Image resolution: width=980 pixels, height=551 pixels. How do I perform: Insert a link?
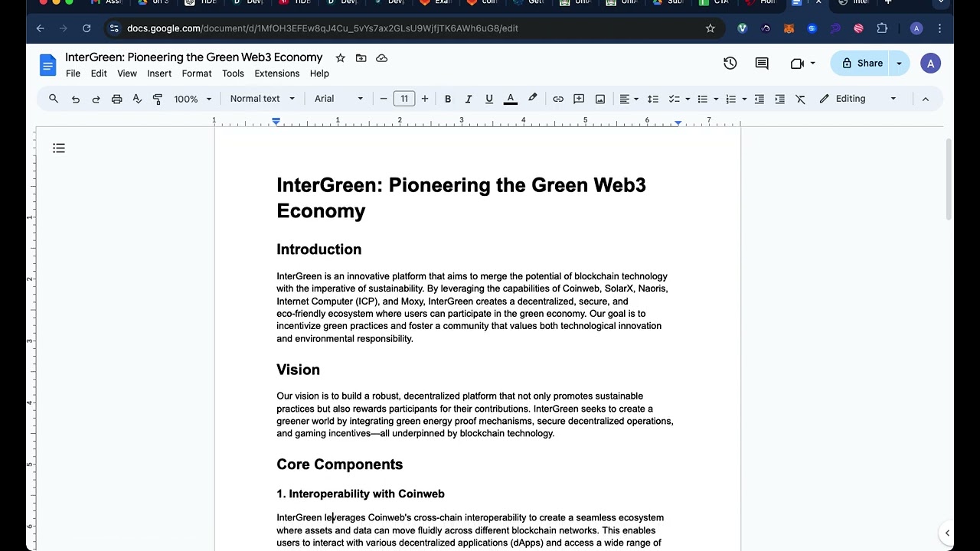point(558,99)
